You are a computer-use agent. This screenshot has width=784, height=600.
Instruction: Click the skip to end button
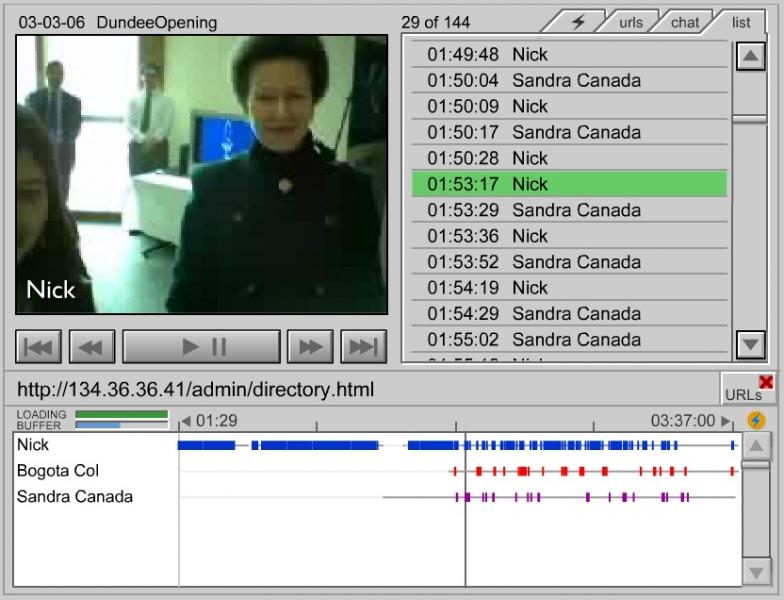(x=363, y=346)
